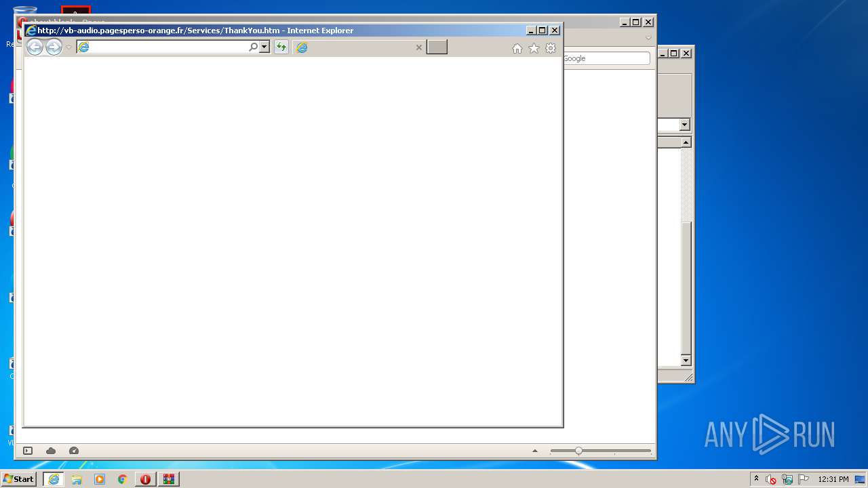868x488 pixels.
Task: Open the Windows Start menu
Action: 19,479
